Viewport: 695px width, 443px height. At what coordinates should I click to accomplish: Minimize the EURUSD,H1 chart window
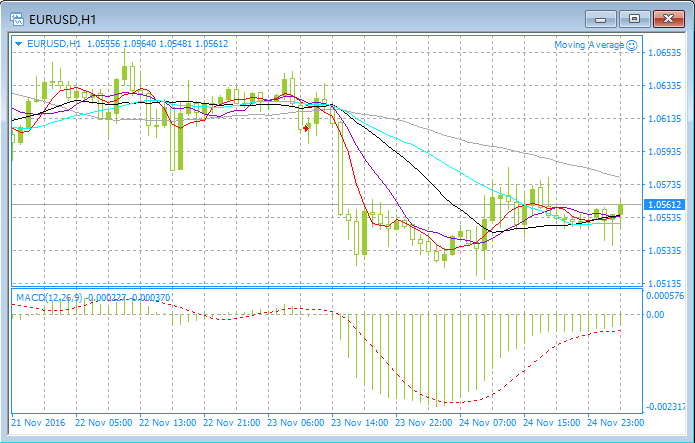601,20
